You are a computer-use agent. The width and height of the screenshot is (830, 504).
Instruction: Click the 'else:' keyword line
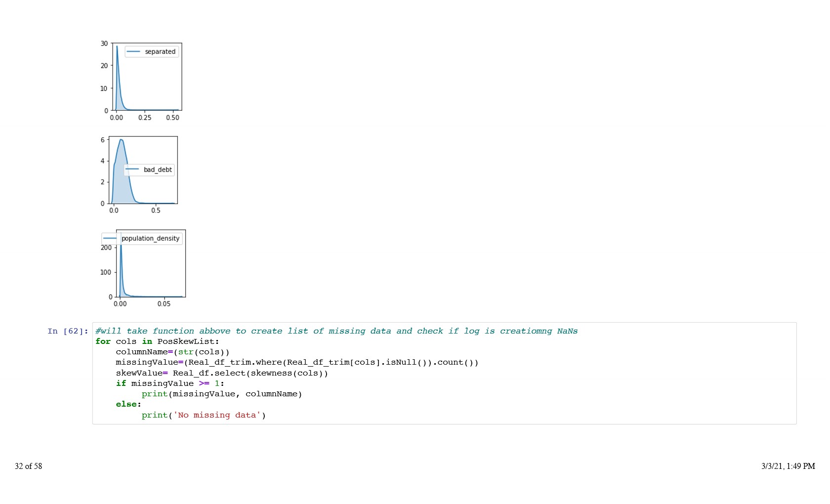click(128, 404)
